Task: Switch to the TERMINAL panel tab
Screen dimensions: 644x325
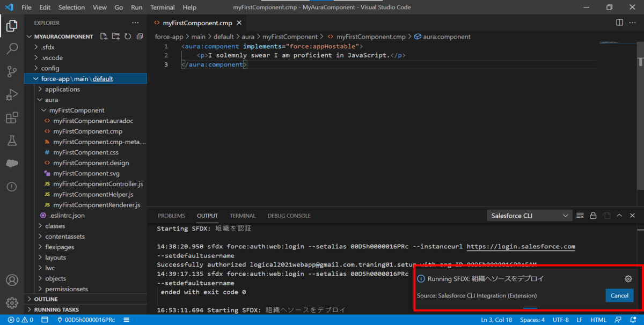Action: point(243,216)
